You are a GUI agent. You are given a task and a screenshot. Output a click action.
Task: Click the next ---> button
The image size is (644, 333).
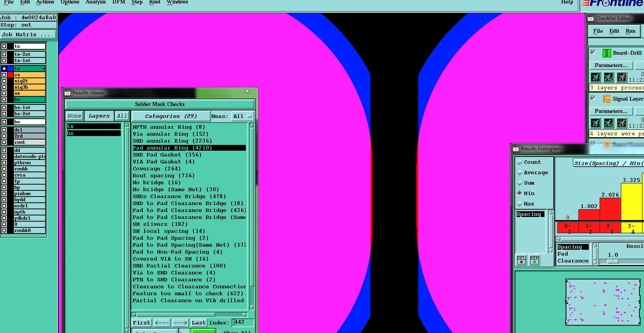[180, 323]
